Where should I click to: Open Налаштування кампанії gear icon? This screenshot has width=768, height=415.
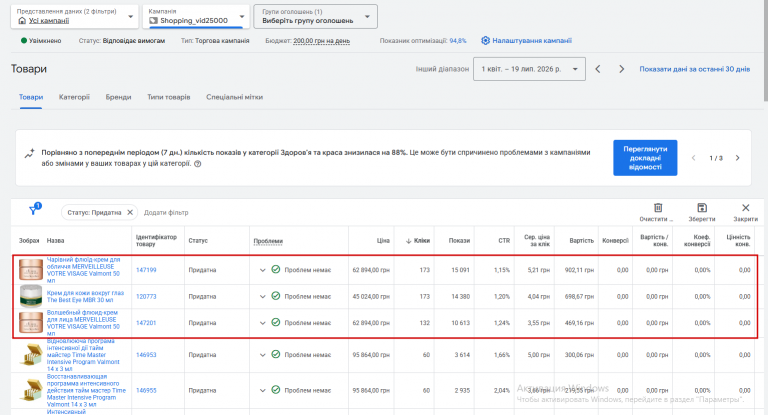click(485, 41)
